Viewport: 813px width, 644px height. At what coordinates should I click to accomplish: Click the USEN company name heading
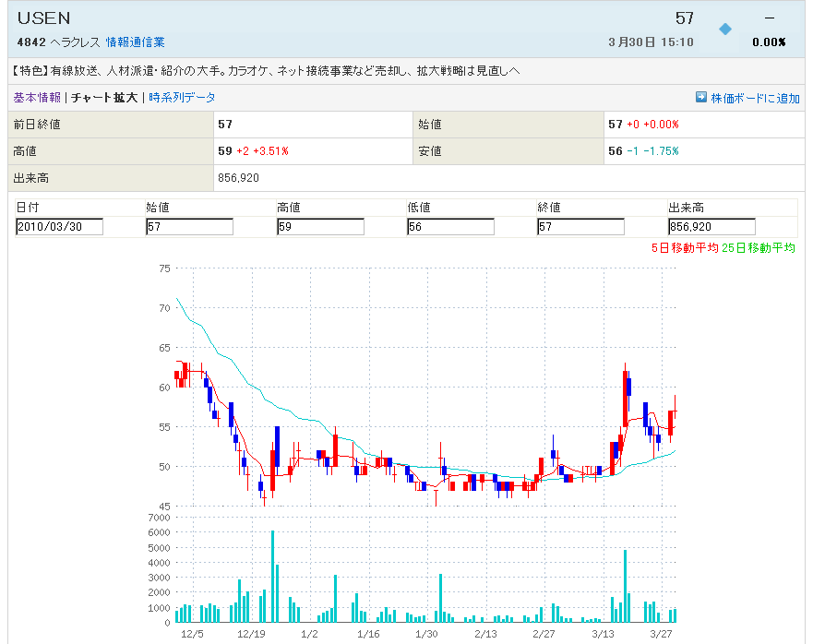click(x=43, y=18)
